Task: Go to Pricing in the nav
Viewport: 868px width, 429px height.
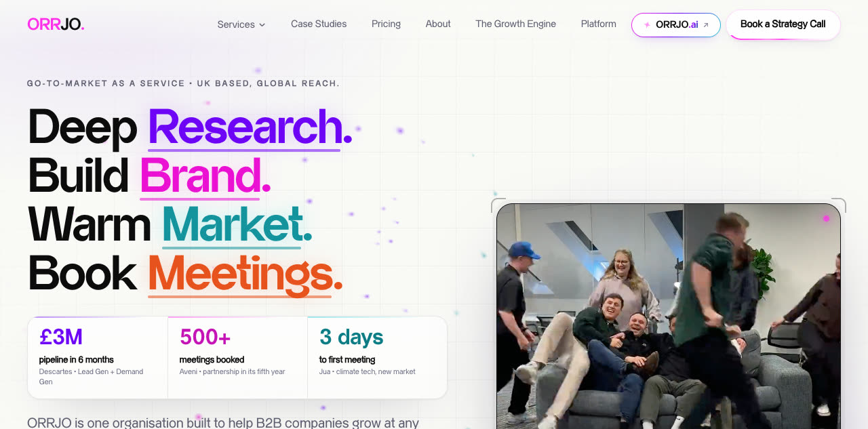Action: coord(386,24)
